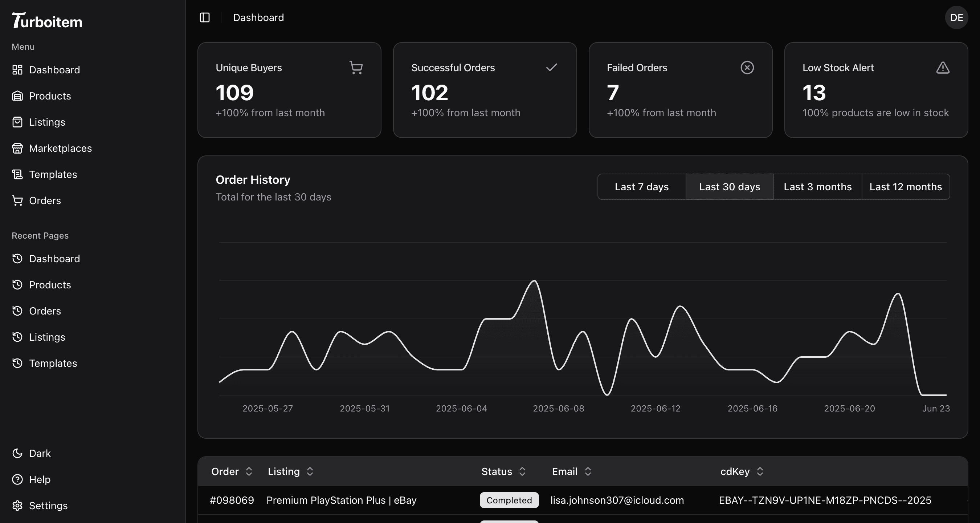
Task: Open Dashboard from the Menu sidebar
Action: tap(54, 70)
